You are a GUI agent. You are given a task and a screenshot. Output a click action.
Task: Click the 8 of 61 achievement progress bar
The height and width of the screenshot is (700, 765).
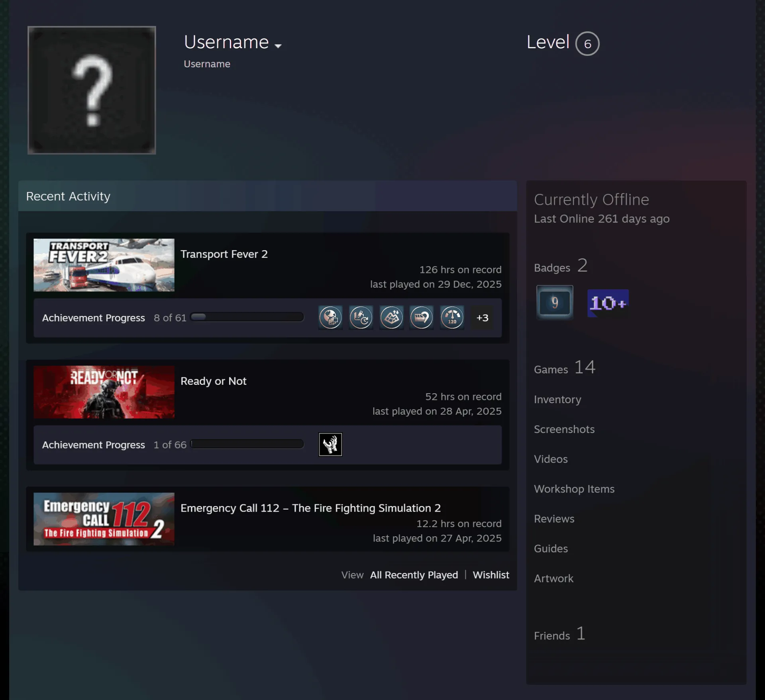[247, 317]
